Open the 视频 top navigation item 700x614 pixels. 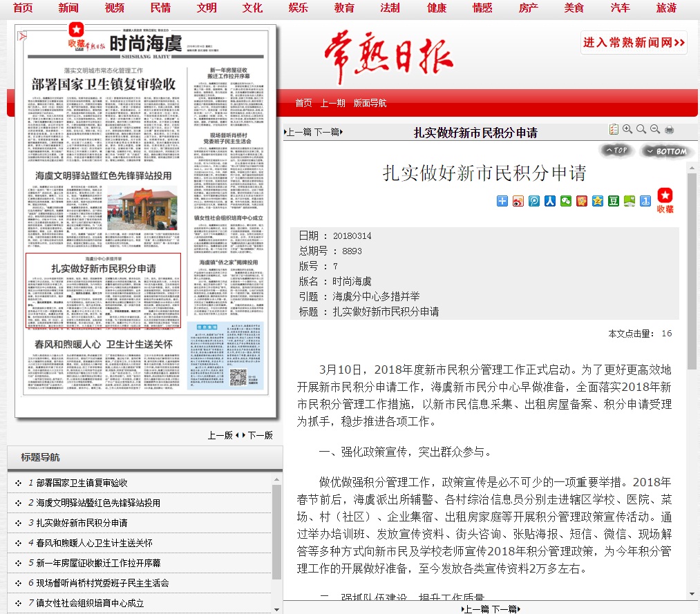tap(115, 8)
